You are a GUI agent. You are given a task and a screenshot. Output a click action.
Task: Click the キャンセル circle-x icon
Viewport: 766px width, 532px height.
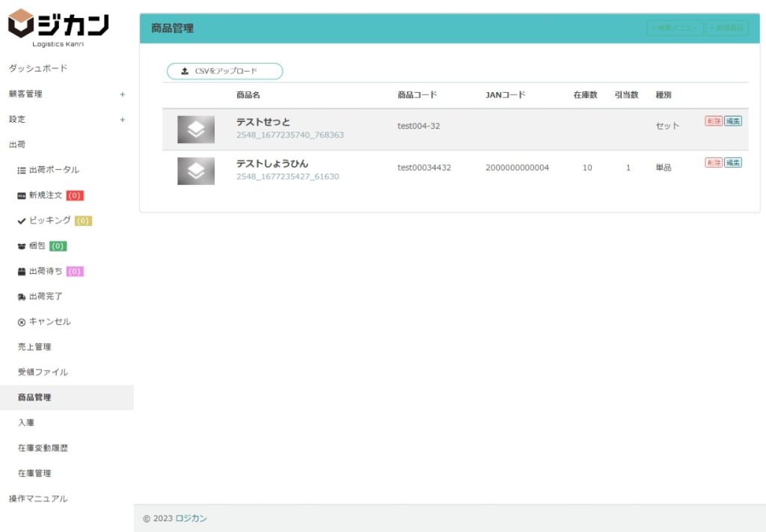[x=22, y=322]
